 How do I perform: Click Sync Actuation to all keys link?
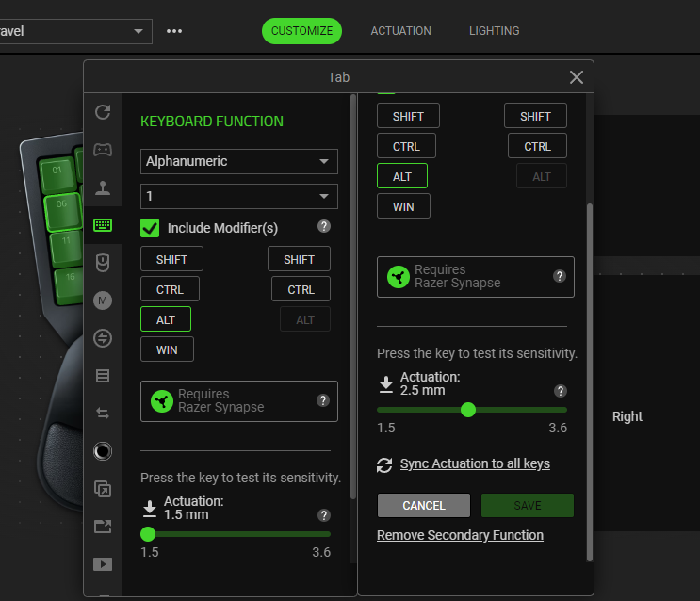coord(475,463)
